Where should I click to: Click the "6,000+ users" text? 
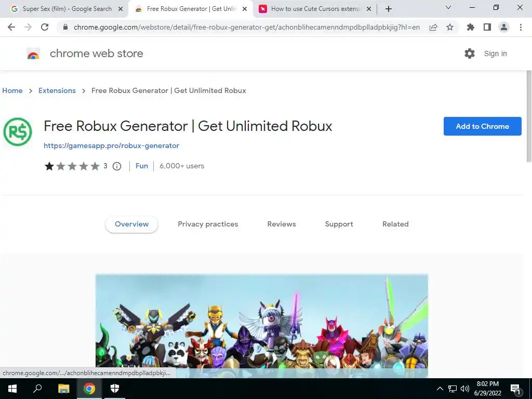pos(182,166)
